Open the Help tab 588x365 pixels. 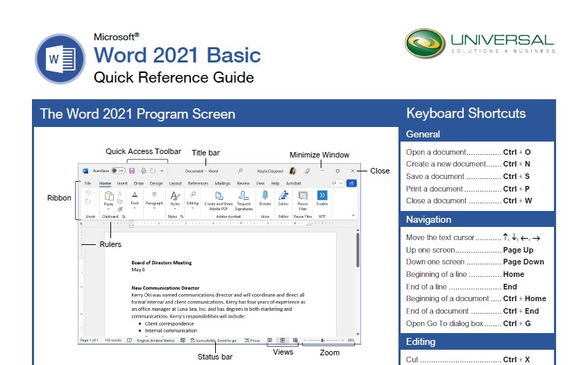[275, 183]
